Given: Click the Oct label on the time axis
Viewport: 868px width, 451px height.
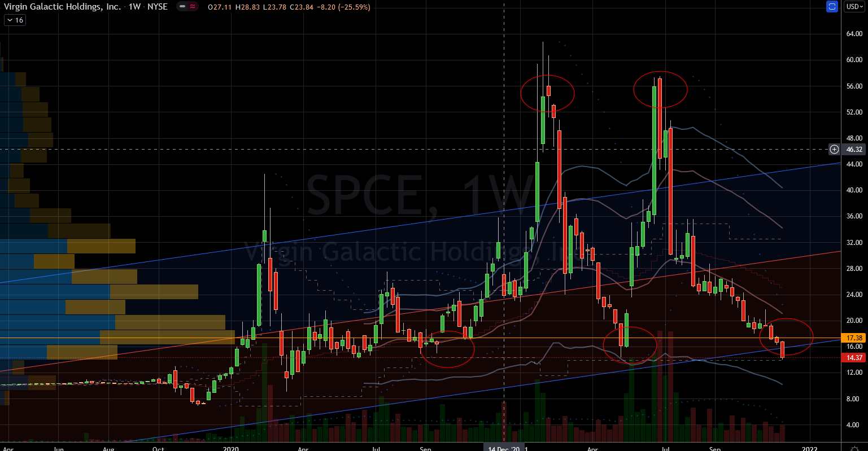Looking at the screenshot, I should tap(158, 449).
